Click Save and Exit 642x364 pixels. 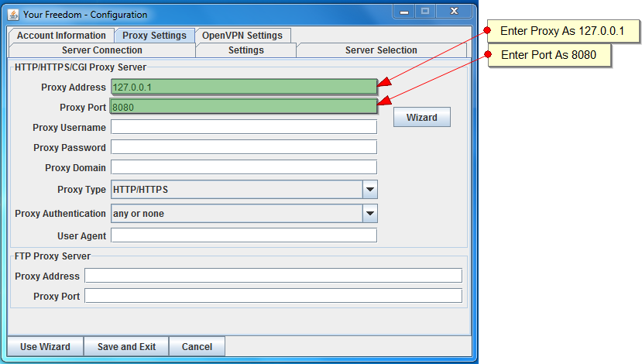126,346
